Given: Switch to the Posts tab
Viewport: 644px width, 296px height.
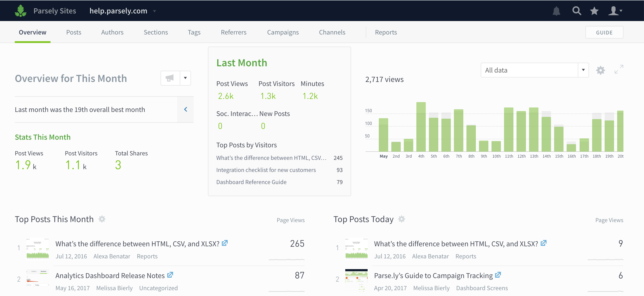Looking at the screenshot, I should 74,32.
